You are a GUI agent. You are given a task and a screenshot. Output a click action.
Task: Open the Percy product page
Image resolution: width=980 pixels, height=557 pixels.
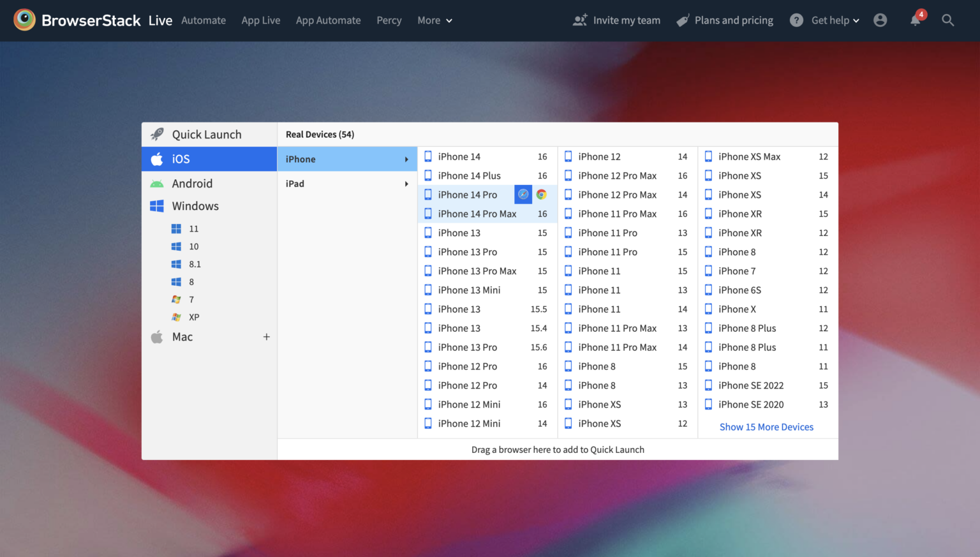[x=389, y=20]
